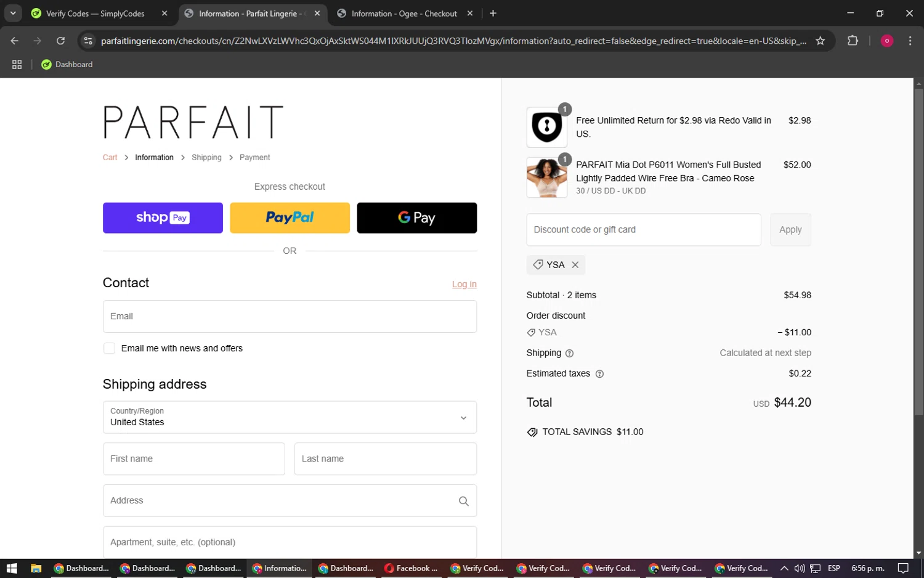924x578 pixels.
Task: Click the taskbar clock 6:56 p. m.
Action: (867, 568)
